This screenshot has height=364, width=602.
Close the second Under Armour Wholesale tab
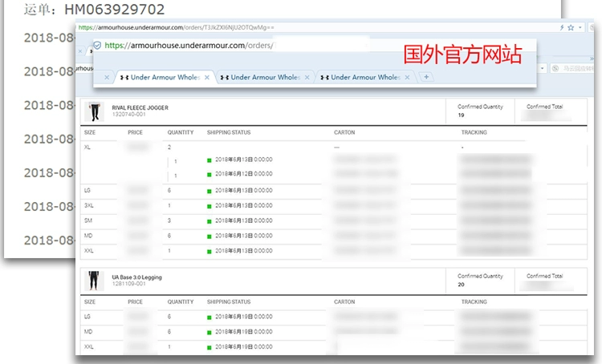[307, 77]
